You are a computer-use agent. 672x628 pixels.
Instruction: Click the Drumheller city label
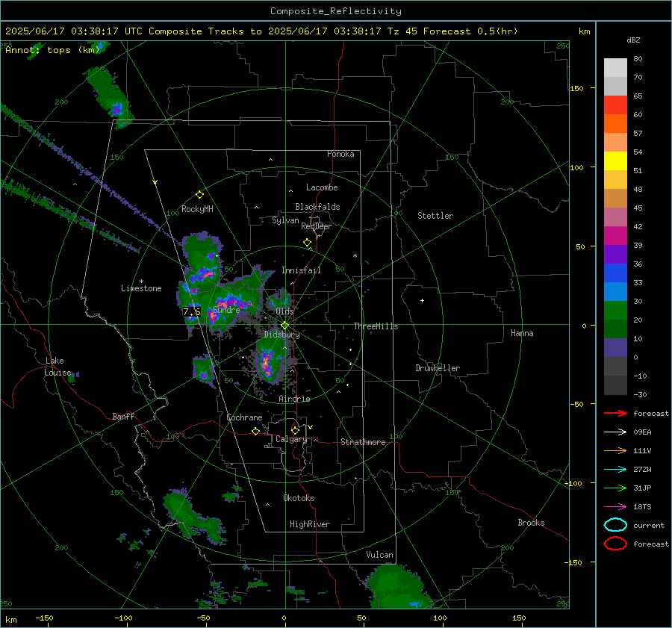(438, 368)
